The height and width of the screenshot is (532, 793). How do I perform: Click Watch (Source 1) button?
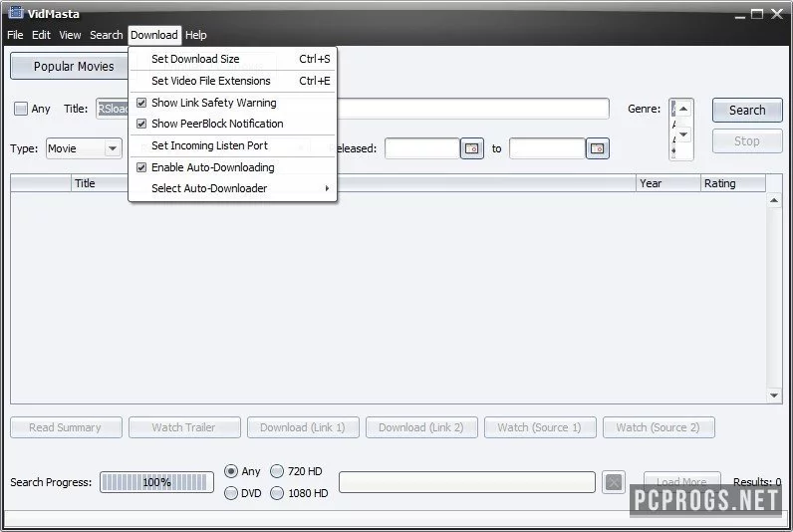click(540, 427)
